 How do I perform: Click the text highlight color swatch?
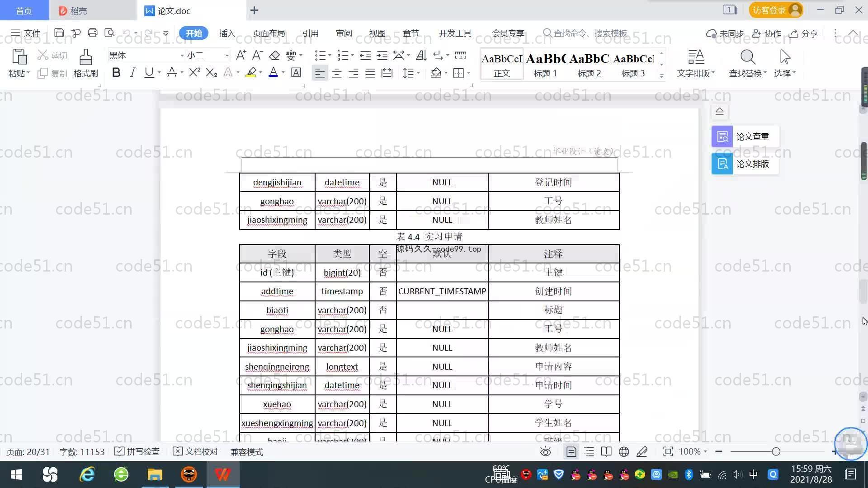pyautogui.click(x=251, y=73)
